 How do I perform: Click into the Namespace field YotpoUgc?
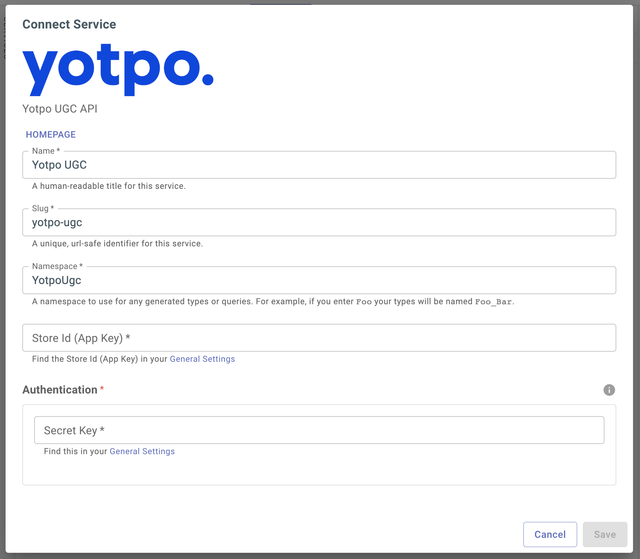pos(319,280)
